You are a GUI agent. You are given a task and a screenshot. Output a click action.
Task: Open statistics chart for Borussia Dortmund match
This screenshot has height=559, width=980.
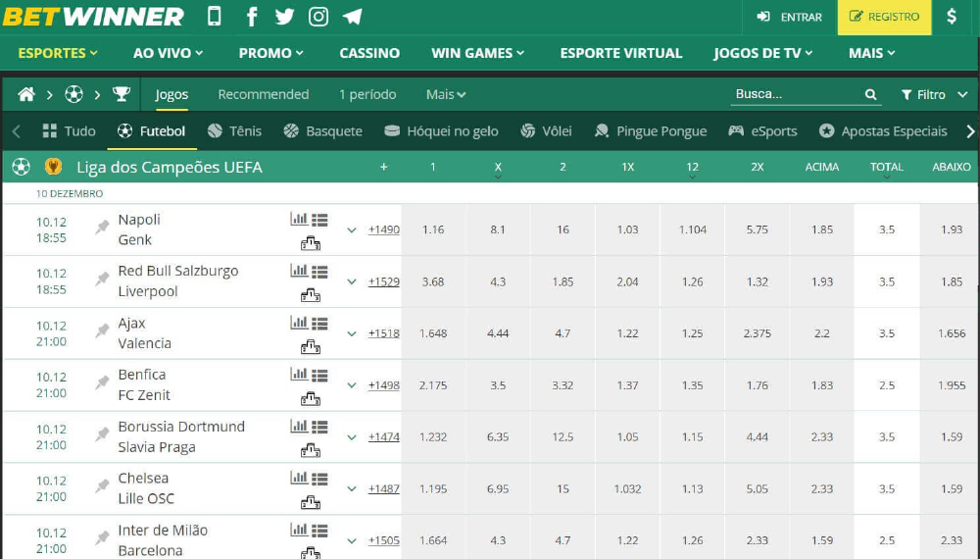[299, 427]
